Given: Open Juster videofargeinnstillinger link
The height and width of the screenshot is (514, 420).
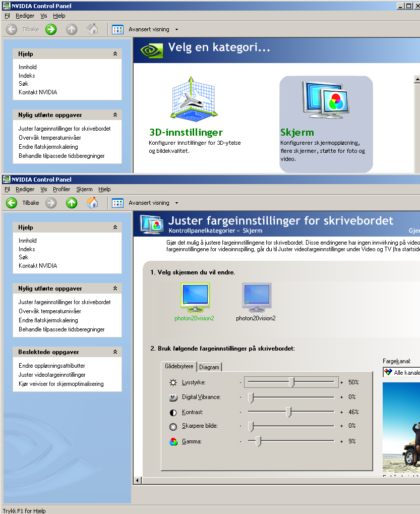Looking at the screenshot, I should pyautogui.click(x=52, y=375).
